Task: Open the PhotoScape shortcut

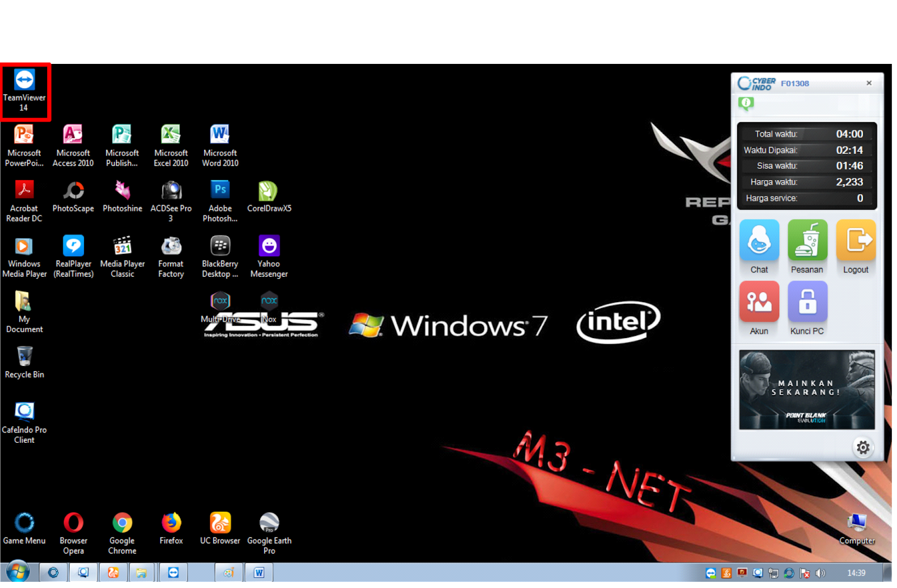Action: [x=73, y=197]
